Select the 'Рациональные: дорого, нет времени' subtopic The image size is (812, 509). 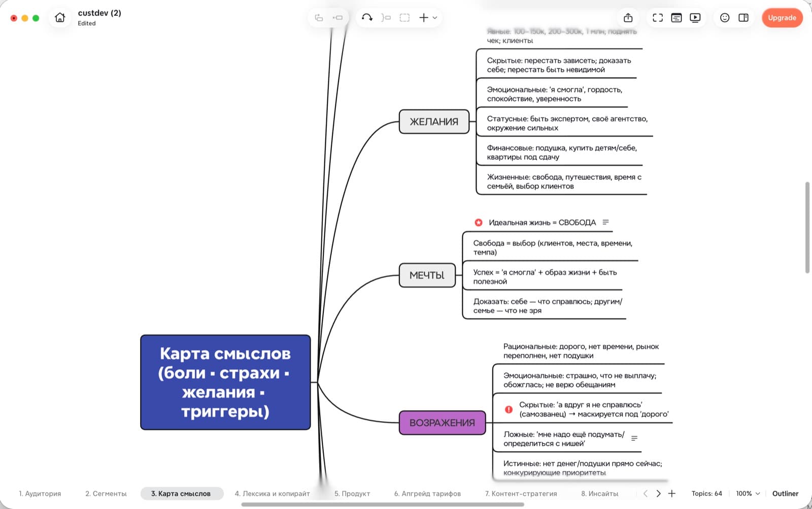click(x=581, y=351)
